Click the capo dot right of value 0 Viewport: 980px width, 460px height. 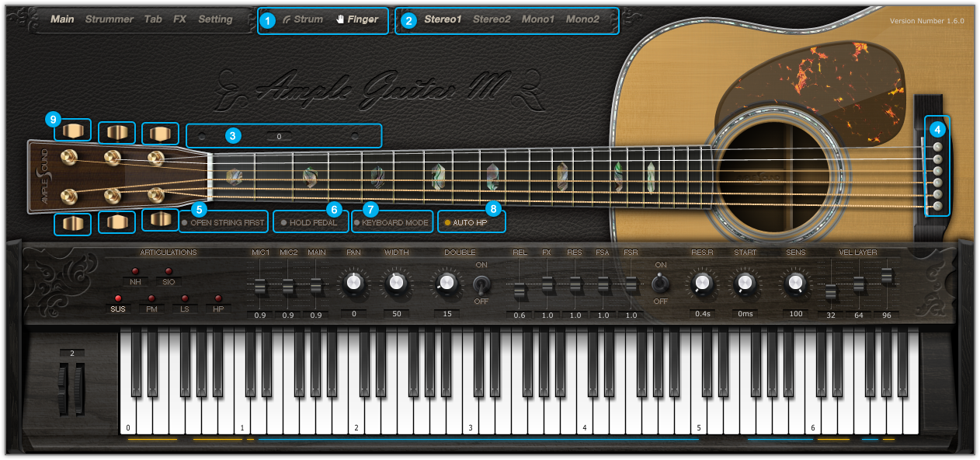click(355, 137)
